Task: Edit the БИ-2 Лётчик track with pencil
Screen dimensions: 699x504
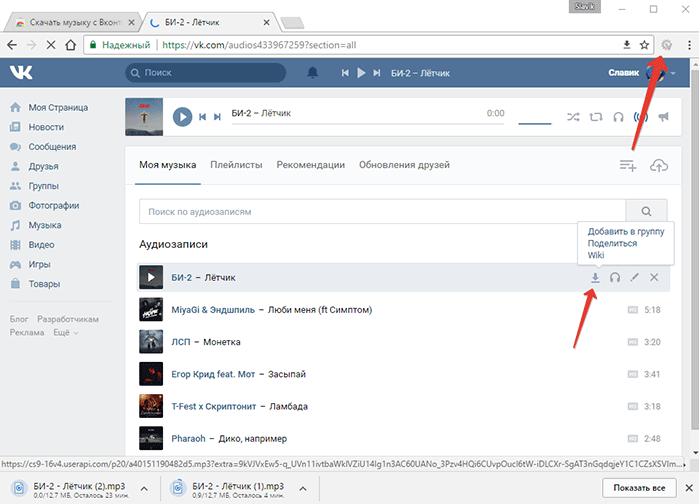Action: (x=634, y=277)
